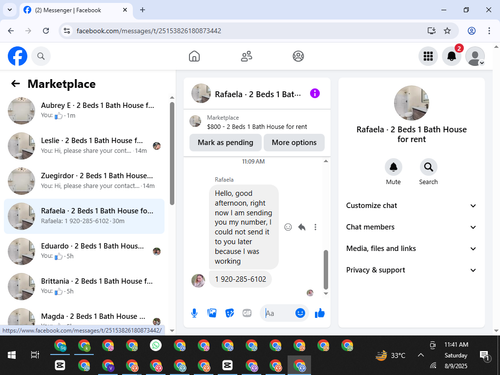This screenshot has width=500, height=375.
Task: Click the 1 920-285-6102 message bubble
Action: [240, 279]
